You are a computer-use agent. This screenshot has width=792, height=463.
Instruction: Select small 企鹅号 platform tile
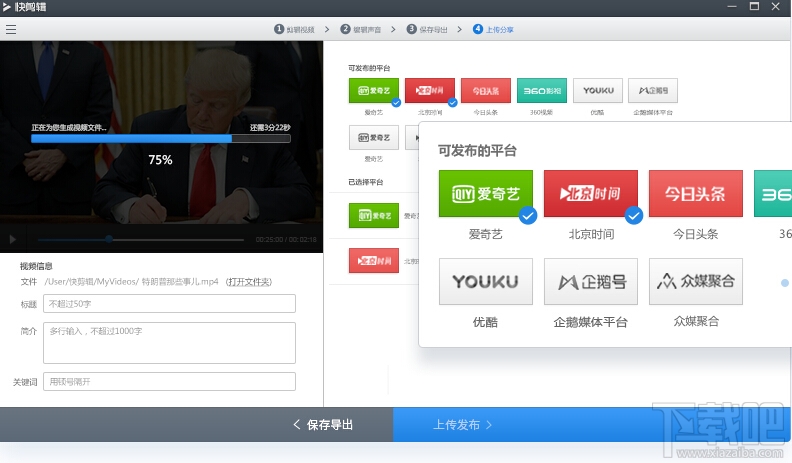653,91
